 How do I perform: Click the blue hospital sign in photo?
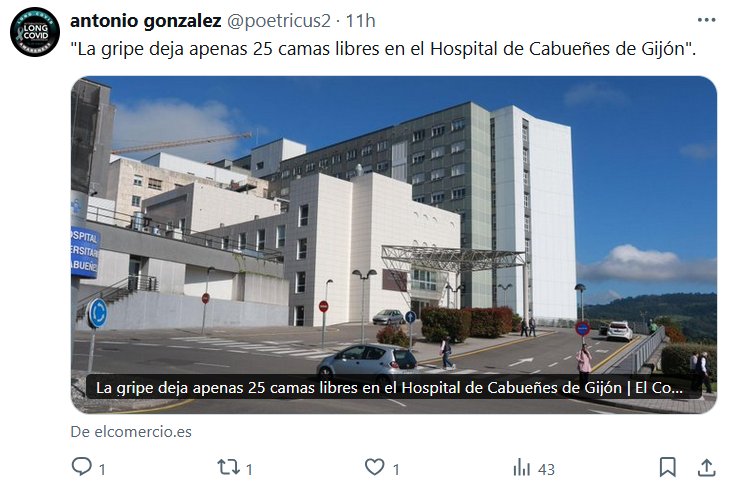pyautogui.click(x=85, y=252)
